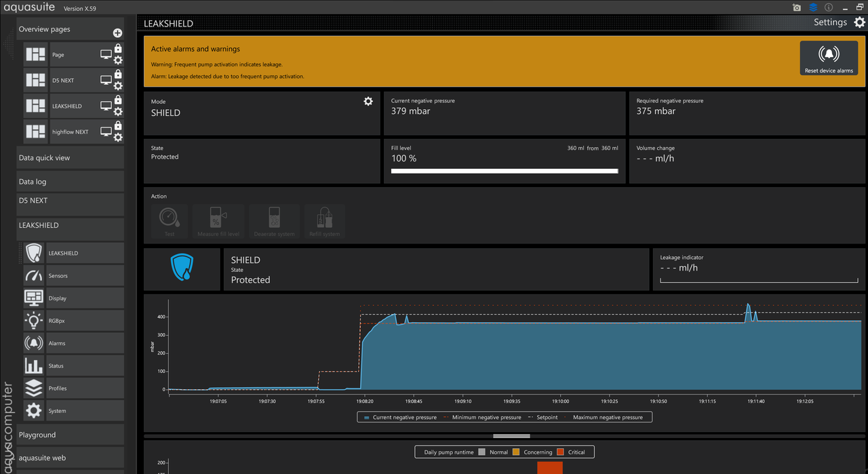Toggle Minimum negative pressure in chart legend
The width and height of the screenshot is (868, 474).
483,417
